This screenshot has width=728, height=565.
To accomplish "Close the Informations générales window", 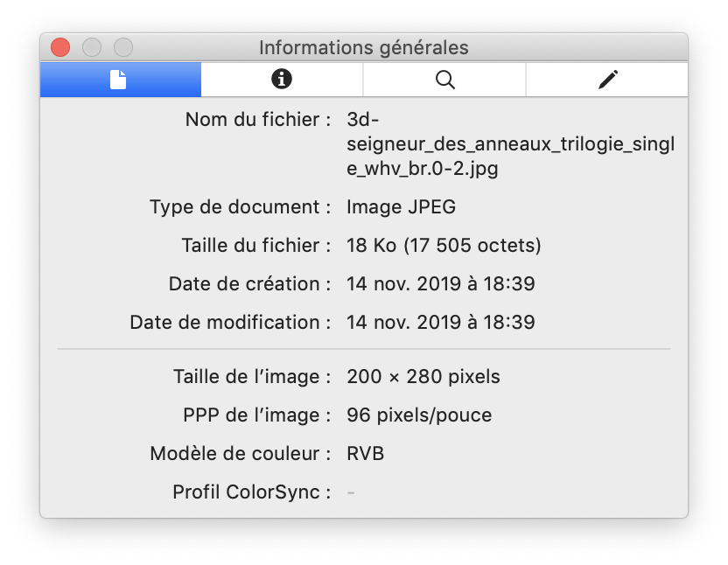I will pos(60,47).
